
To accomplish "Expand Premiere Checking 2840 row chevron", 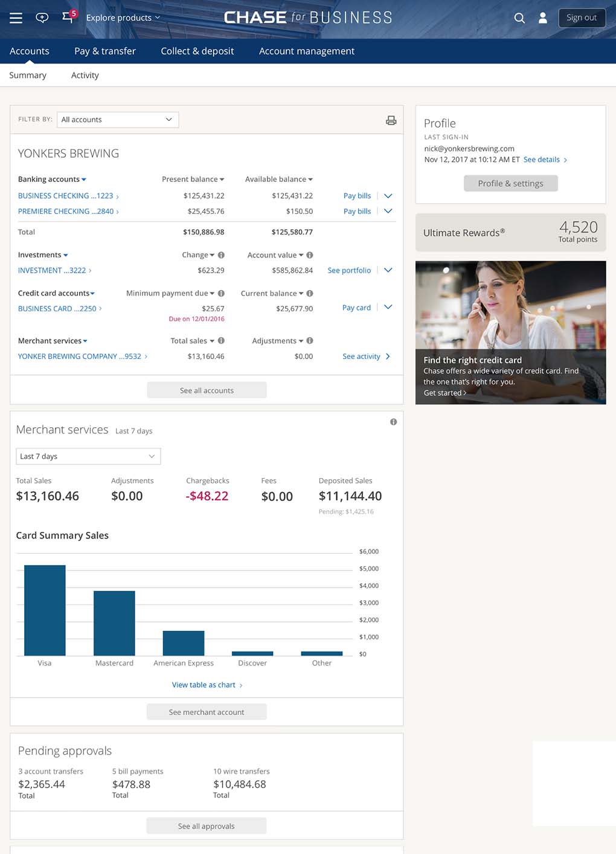I will (x=388, y=211).
